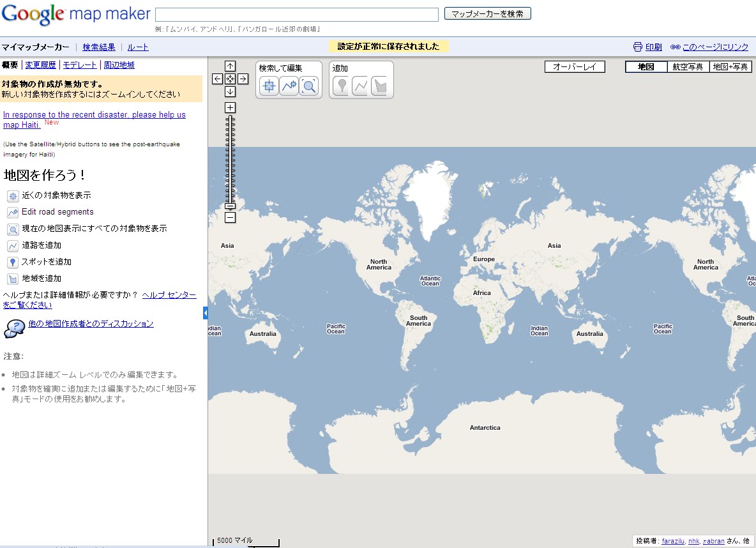Click スポットを追加 text
756x548 pixels.
(x=46, y=261)
